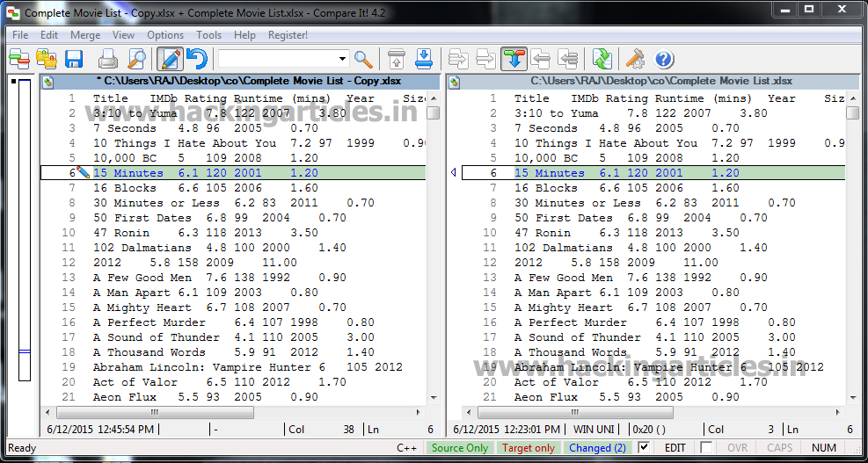Open the Options menu
Screen dimensions: 868x463
tap(165, 35)
